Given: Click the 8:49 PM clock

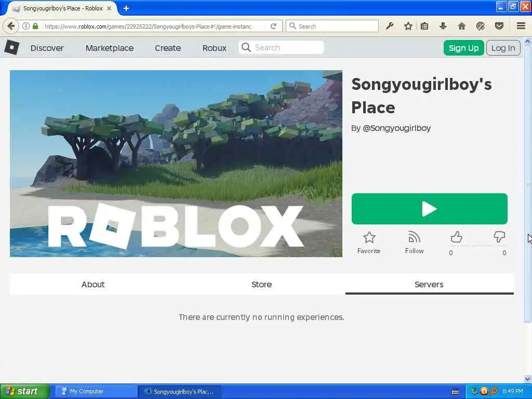Looking at the screenshot, I should pos(513,392).
